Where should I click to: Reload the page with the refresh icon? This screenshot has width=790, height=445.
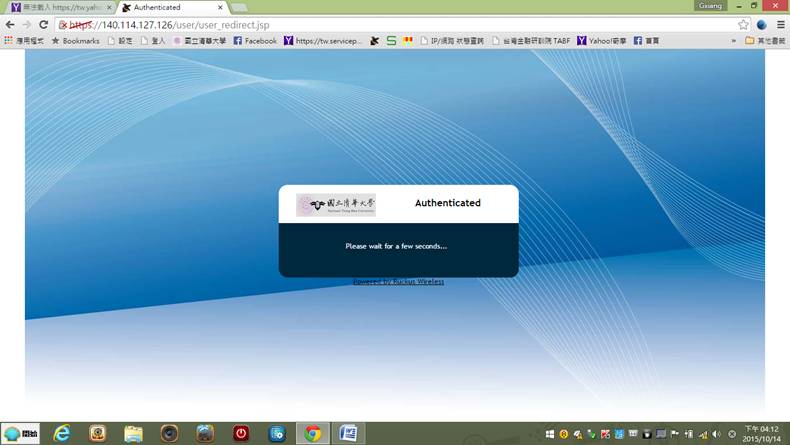click(x=43, y=24)
